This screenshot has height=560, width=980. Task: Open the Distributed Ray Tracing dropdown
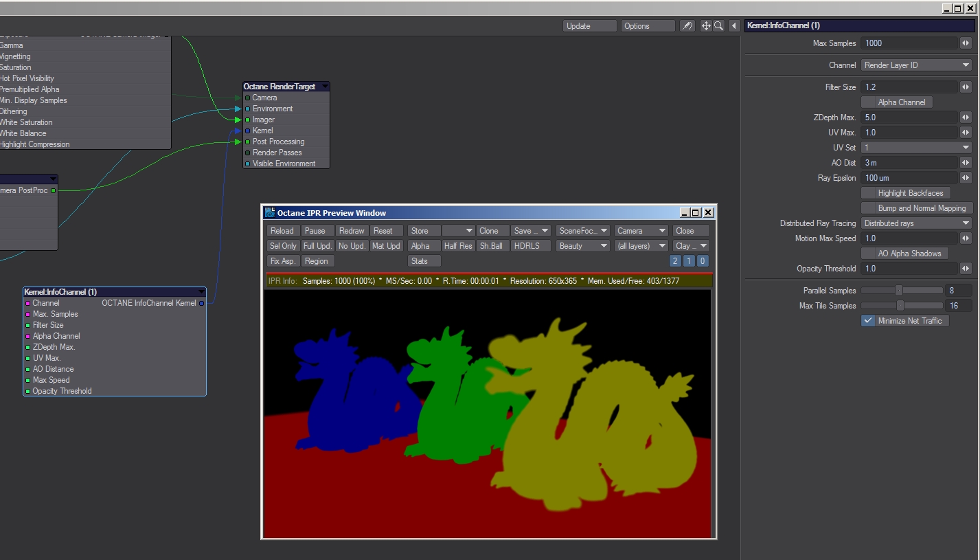[916, 223]
